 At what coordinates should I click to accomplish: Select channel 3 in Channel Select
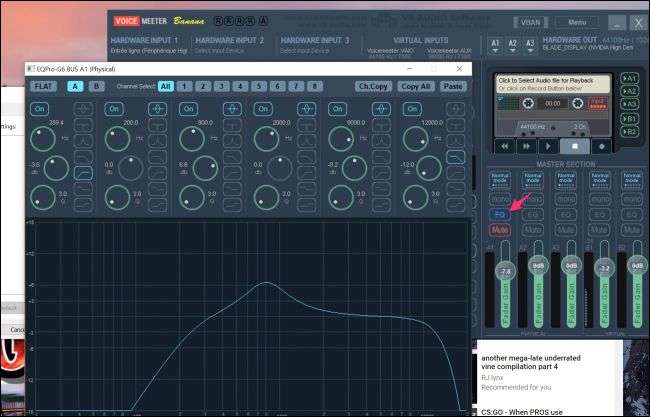(x=220, y=87)
